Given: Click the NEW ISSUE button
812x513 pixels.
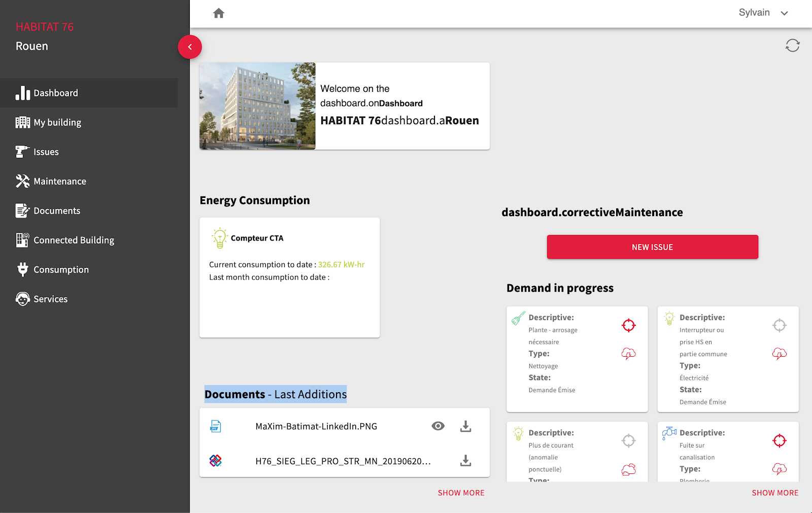Looking at the screenshot, I should (652, 247).
